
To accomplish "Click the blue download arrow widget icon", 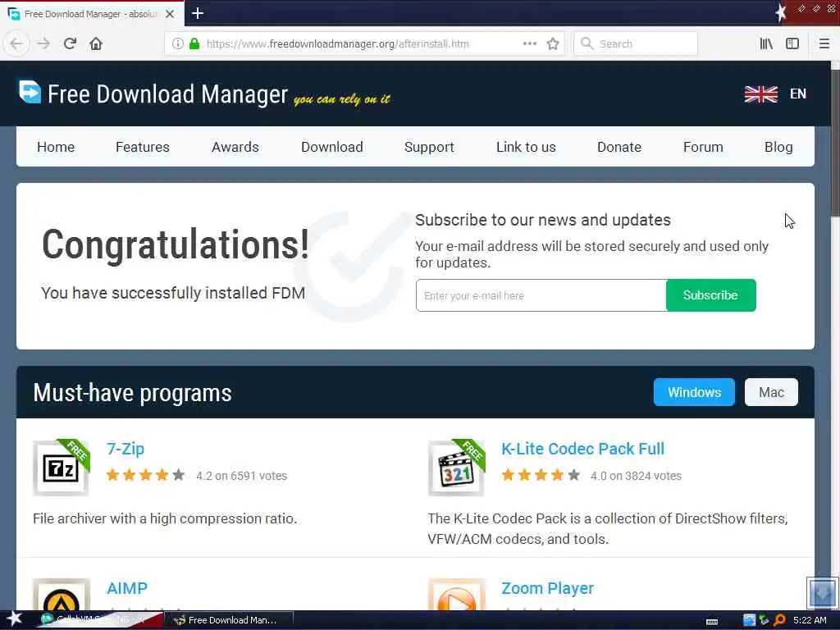I will 822,592.
